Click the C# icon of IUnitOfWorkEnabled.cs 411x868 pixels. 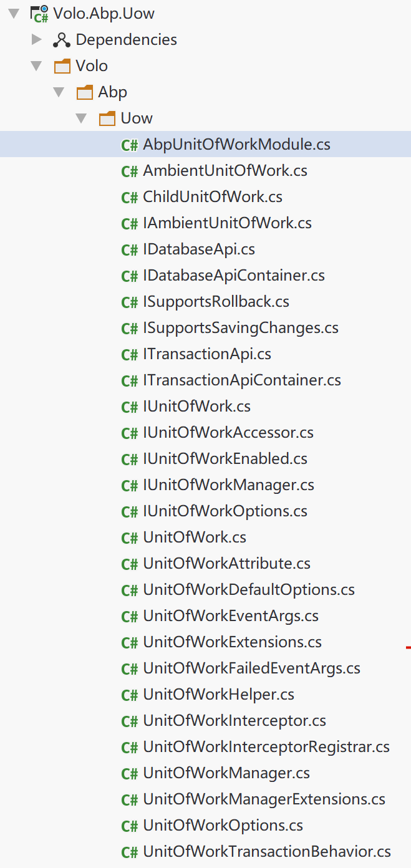point(130,460)
